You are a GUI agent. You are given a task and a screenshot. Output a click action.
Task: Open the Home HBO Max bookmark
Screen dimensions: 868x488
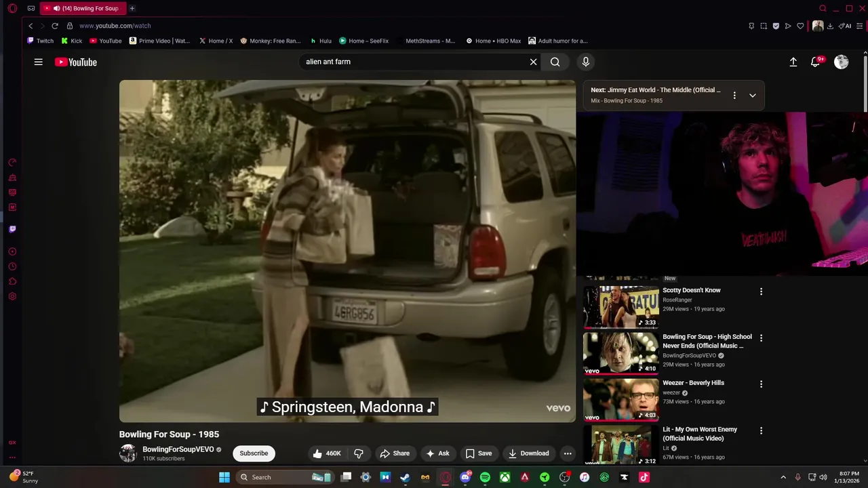click(x=493, y=41)
